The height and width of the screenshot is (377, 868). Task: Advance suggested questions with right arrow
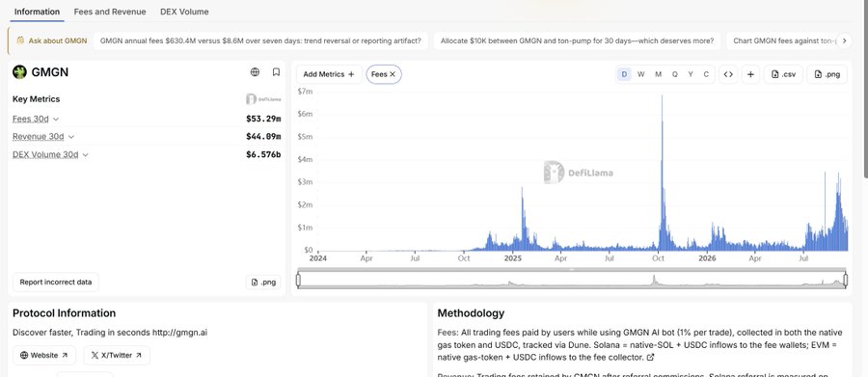point(844,40)
